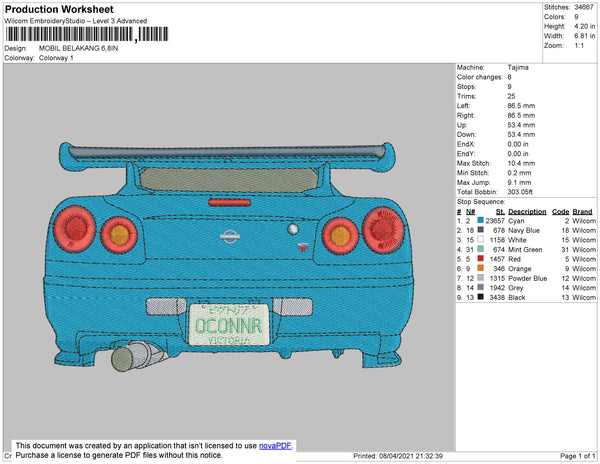Click the 'Stop Sequence:' heading

[x=481, y=202]
